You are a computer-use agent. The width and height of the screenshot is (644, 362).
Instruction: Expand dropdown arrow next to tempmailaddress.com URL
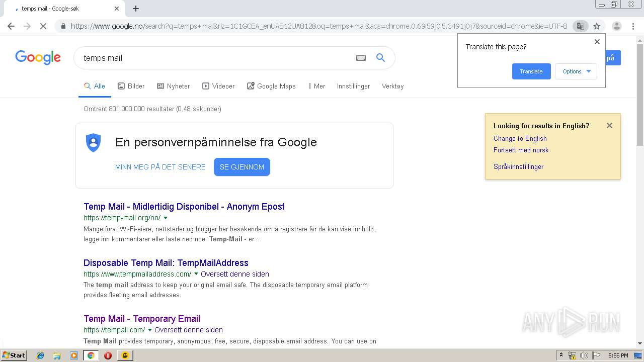[x=196, y=274]
